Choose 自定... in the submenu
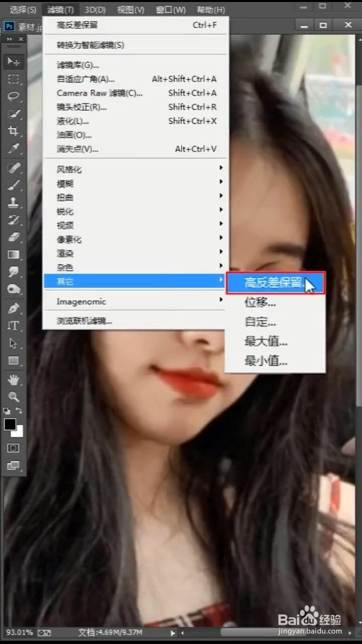Screen dimensions: 362x644 point(276,322)
